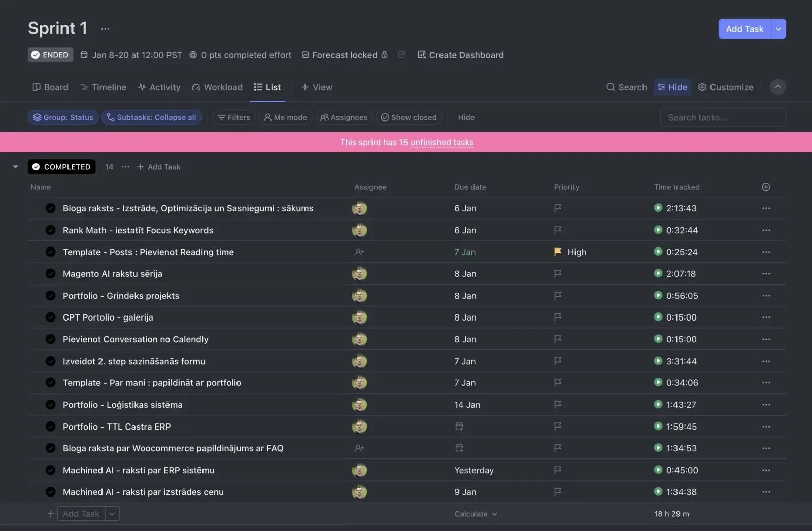The height and width of the screenshot is (531, 812).
Task: Click the Forecast locked lock icon
Action: (385, 55)
